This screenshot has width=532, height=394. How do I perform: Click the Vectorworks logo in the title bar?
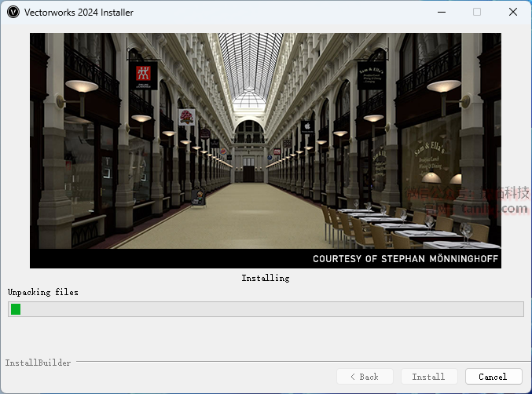[13, 12]
